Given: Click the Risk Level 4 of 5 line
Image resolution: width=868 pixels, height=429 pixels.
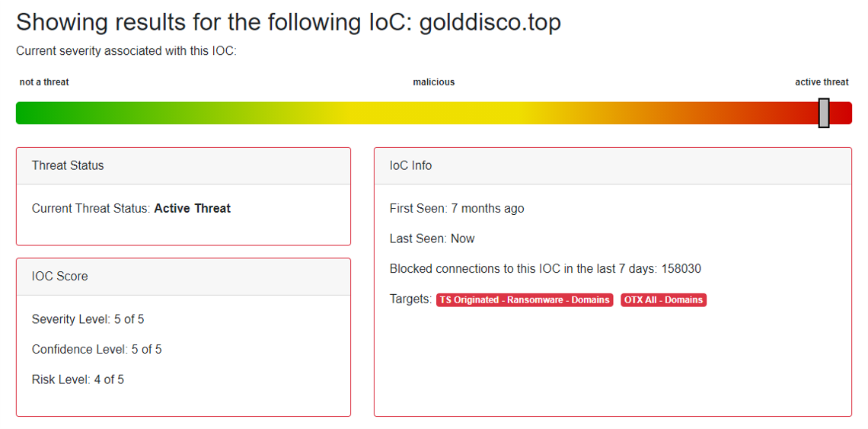Looking at the screenshot, I should click(x=78, y=379).
